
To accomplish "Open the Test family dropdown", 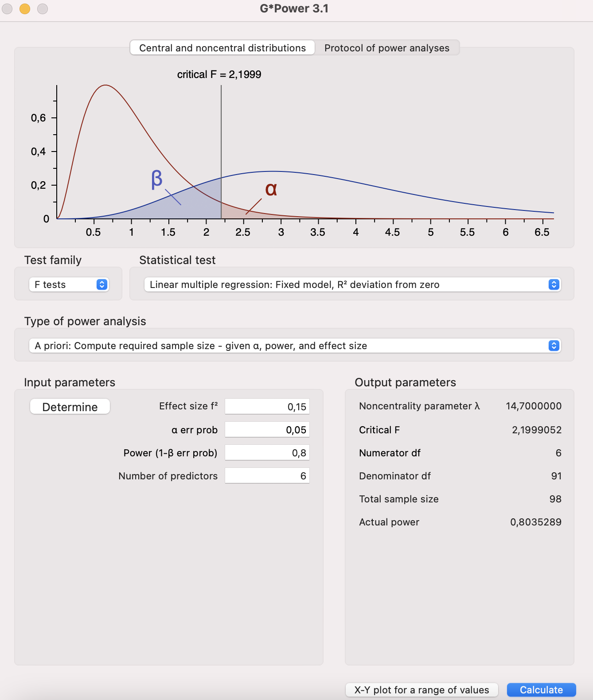I will coord(69,284).
